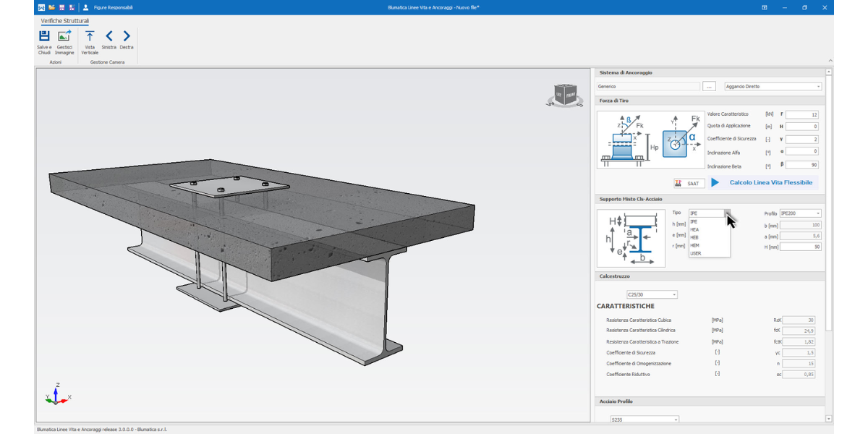Open the C25/30 concrete class dropdown
The height and width of the screenshot is (434, 868).
click(x=652, y=294)
